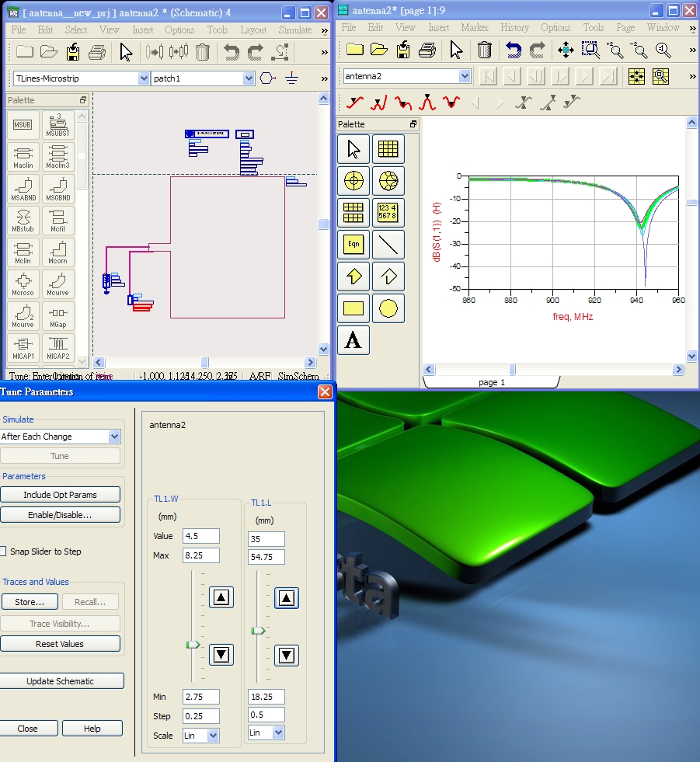700x762 pixels.
Task: Insert rectangular plot from data display palette
Action: [x=388, y=148]
